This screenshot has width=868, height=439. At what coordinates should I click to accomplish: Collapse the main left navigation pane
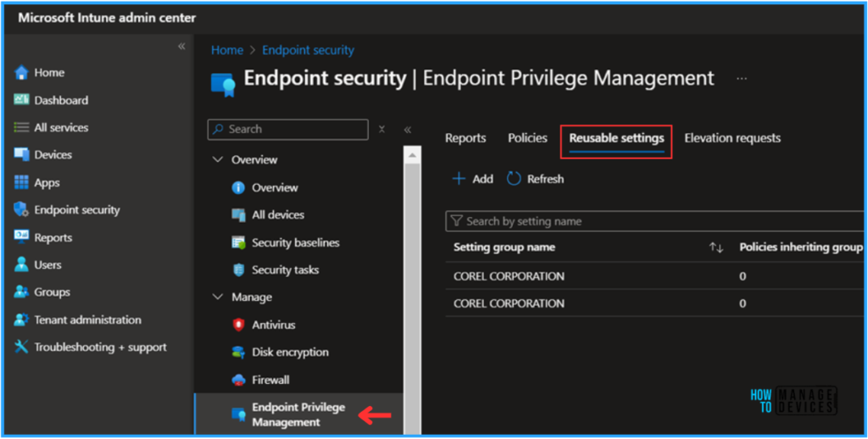click(x=181, y=47)
